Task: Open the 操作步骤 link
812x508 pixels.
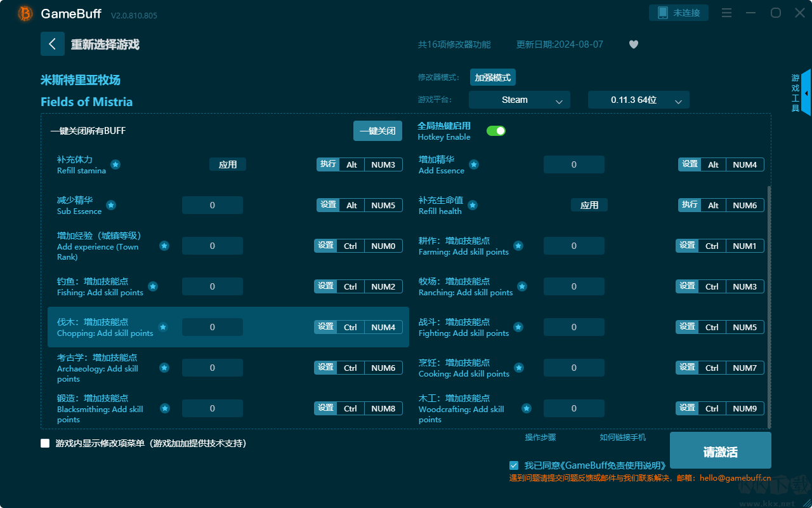Action: coord(540,438)
